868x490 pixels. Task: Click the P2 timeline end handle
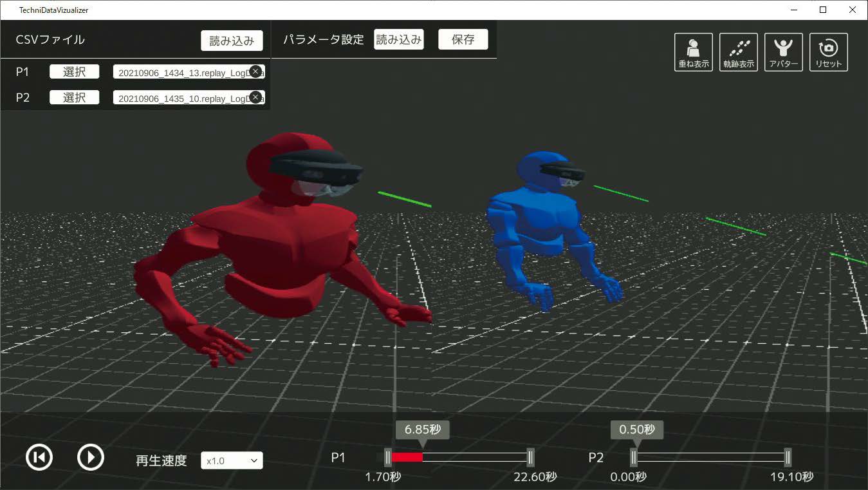coord(788,457)
